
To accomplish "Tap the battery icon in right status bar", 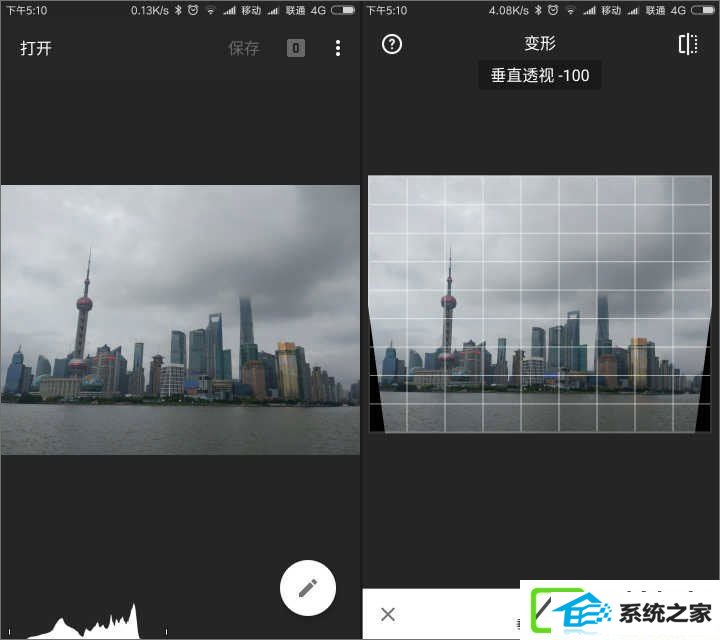I will coord(703,10).
